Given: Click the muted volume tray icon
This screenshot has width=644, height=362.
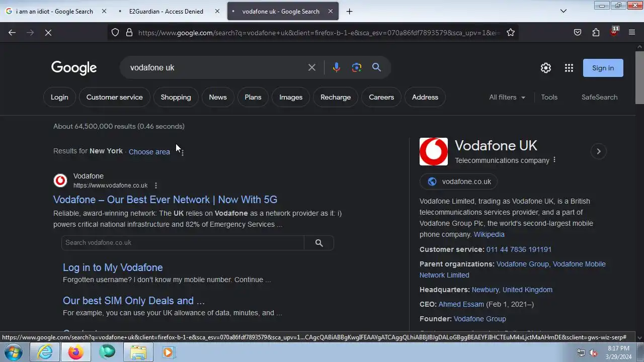Looking at the screenshot, I should click(x=593, y=352).
